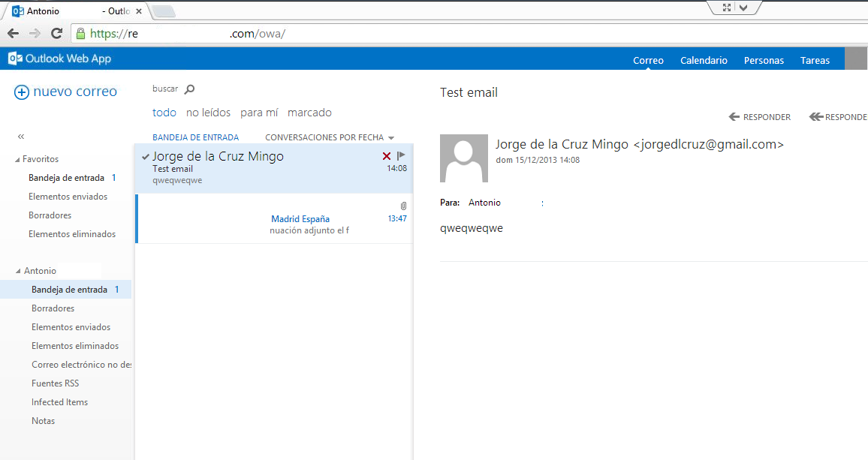Open Bandeja de entrada under Favoritos
Screen dimensions: 868x460
[x=66, y=178]
